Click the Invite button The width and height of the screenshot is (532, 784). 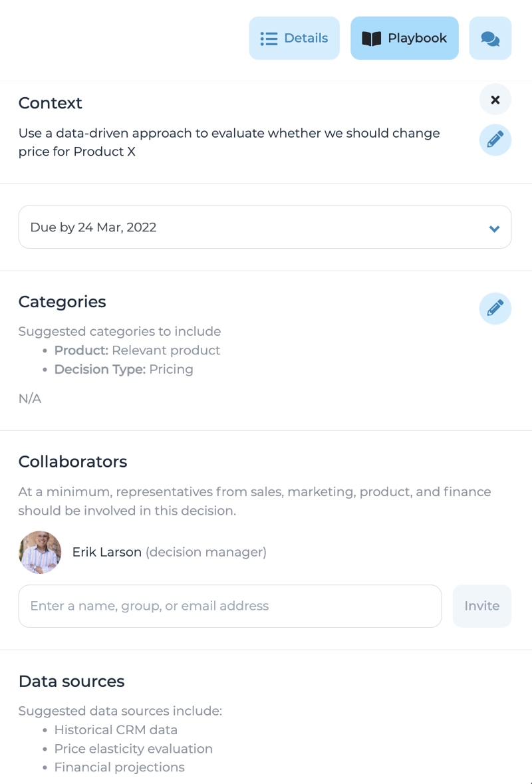coord(482,606)
